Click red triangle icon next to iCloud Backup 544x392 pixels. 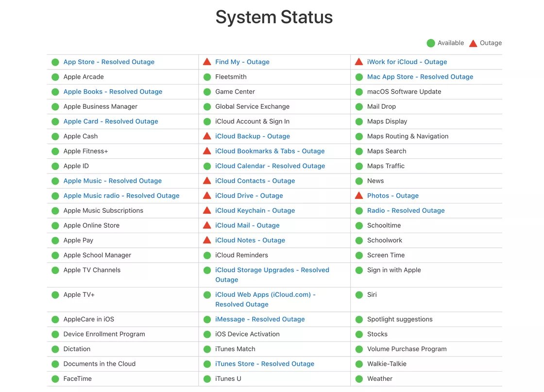pyautogui.click(x=207, y=136)
